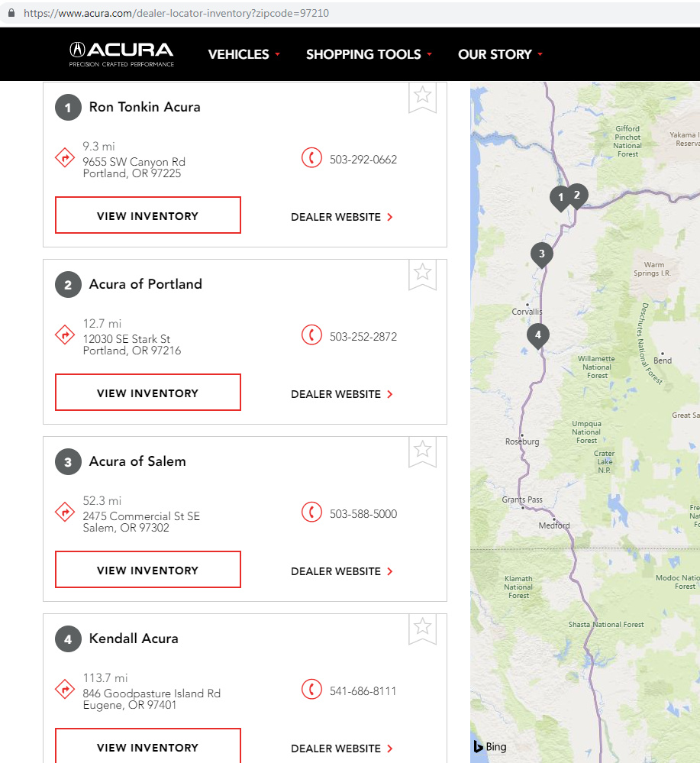The height and width of the screenshot is (763, 700).
Task: Click the Bing logo on the map
Action: 490,746
